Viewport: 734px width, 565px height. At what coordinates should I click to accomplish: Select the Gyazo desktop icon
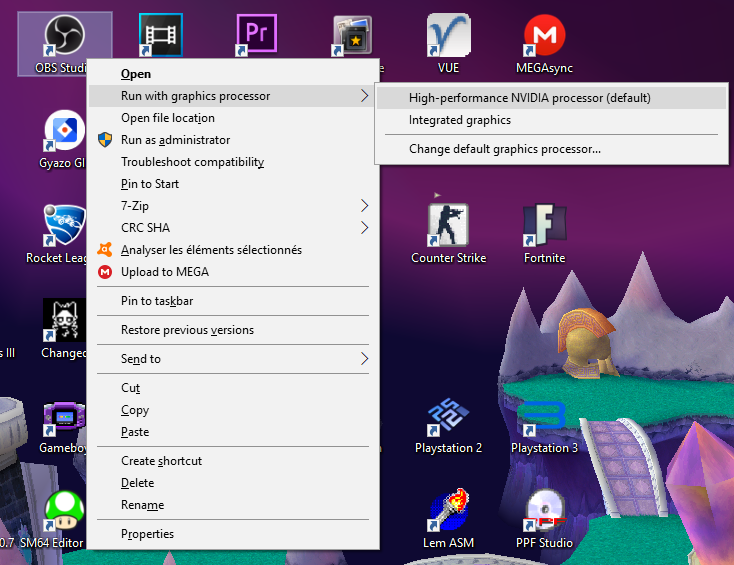(64, 131)
